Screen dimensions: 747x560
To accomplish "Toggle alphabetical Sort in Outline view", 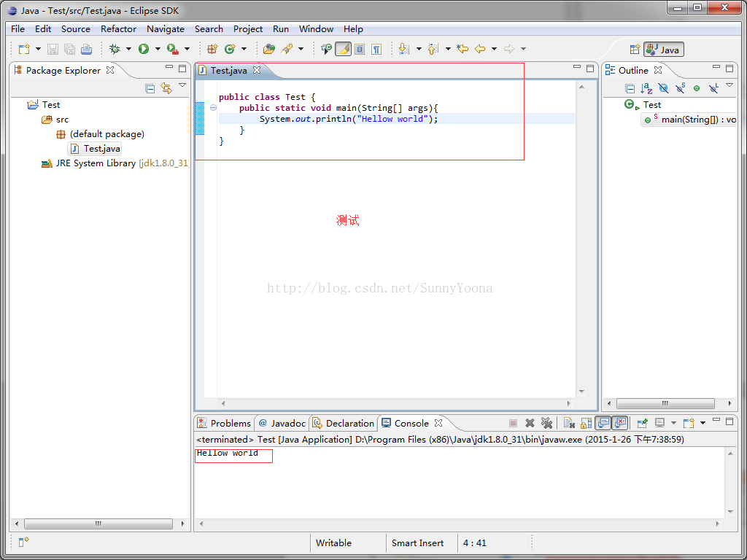I will click(646, 88).
